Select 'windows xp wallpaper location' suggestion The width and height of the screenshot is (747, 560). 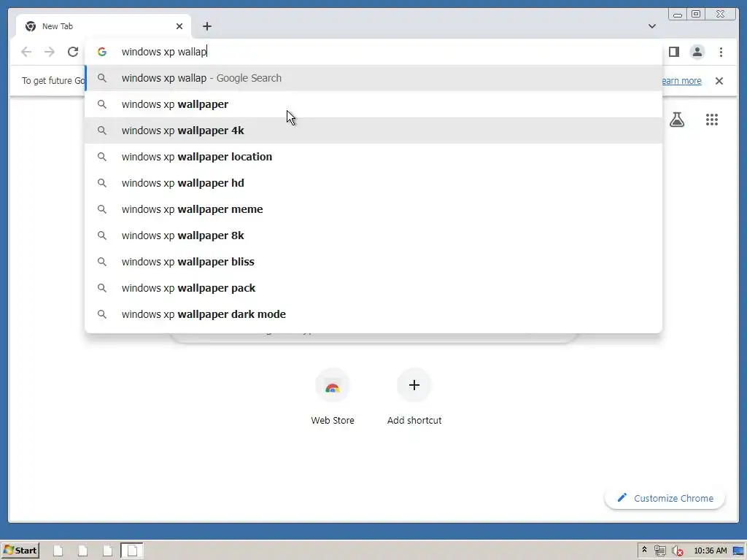coord(373,157)
